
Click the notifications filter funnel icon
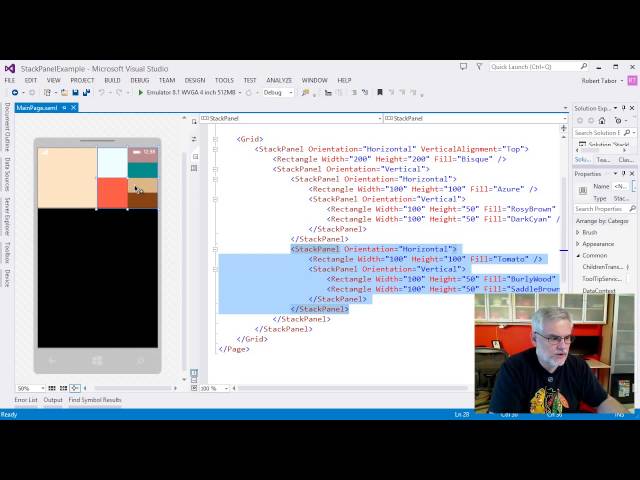(480, 66)
